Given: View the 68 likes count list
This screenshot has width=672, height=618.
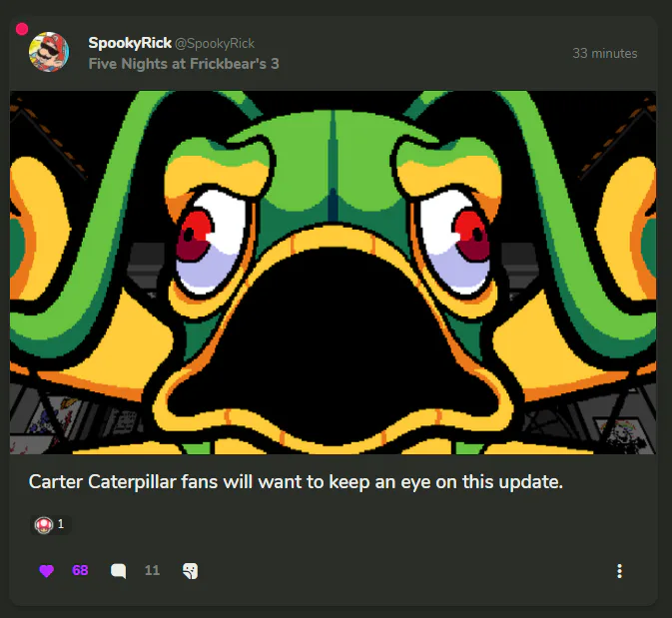Looking at the screenshot, I should pos(80,570).
